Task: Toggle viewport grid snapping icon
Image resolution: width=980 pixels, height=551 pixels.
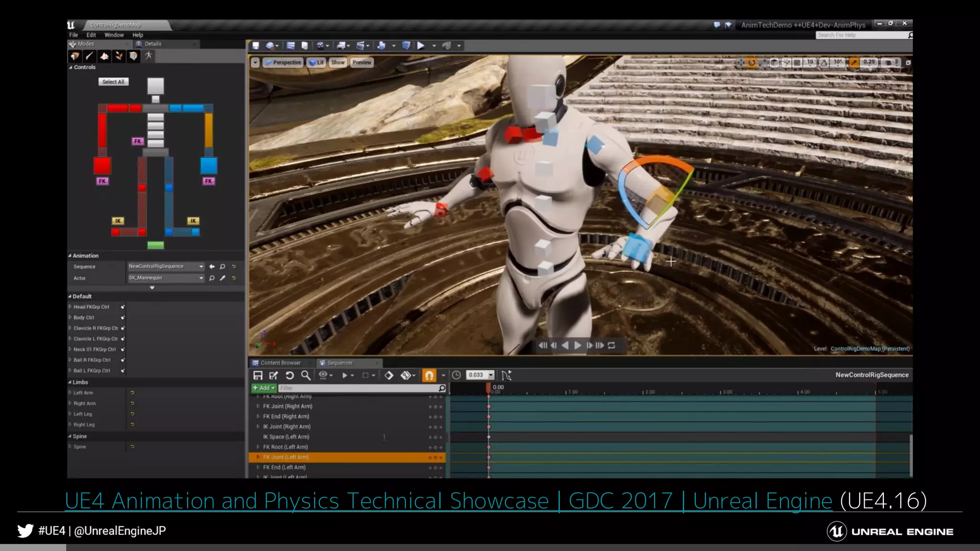Action: [797, 63]
